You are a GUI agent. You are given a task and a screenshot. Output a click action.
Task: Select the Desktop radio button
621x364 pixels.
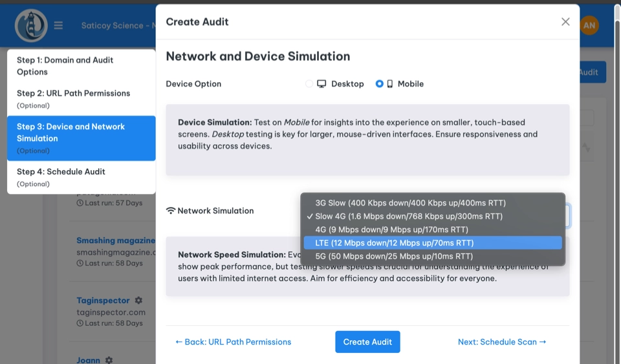click(x=309, y=84)
